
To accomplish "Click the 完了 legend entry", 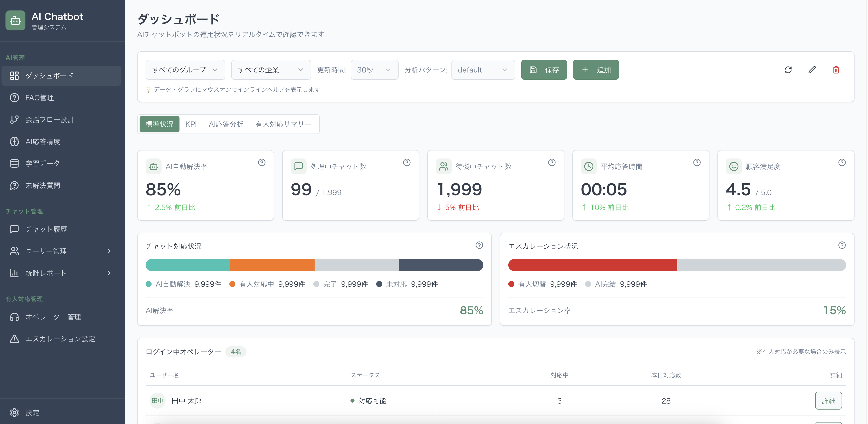I will click(341, 284).
